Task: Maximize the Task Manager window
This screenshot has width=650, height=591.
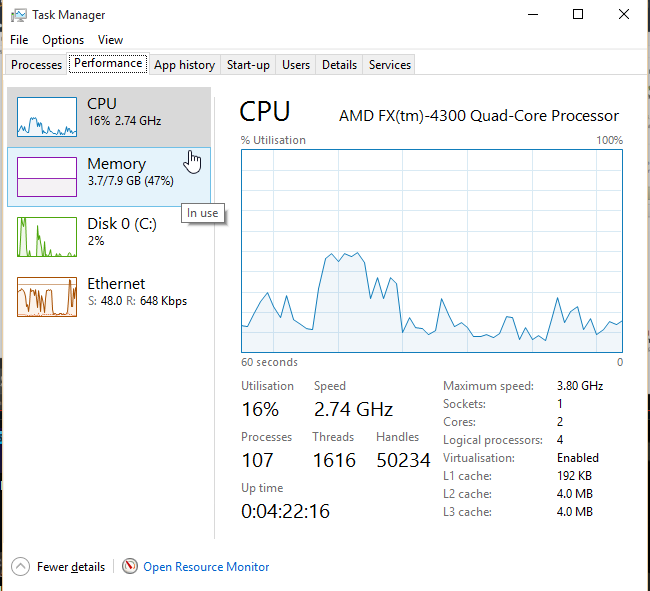Action: pos(578,15)
